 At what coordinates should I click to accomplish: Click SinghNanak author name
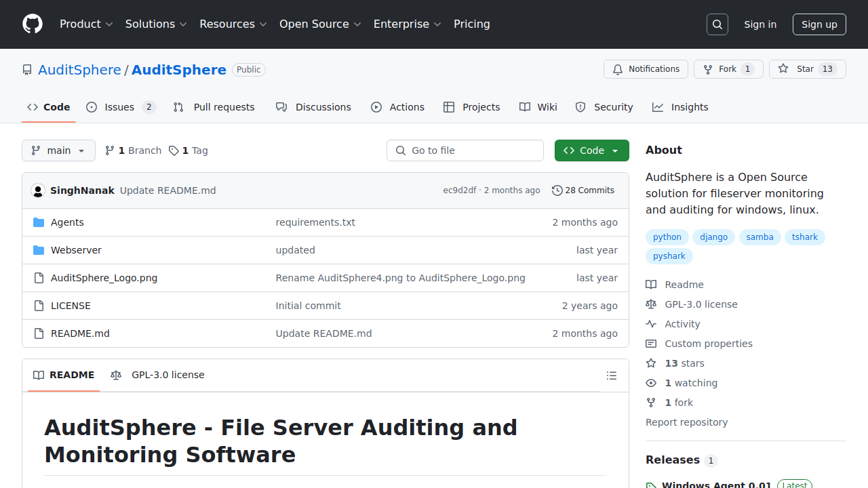82,190
